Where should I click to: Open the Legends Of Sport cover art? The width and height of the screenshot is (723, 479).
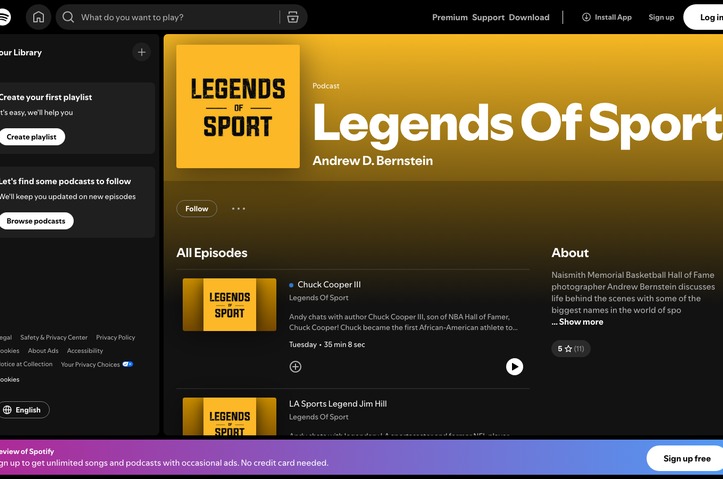(x=238, y=106)
